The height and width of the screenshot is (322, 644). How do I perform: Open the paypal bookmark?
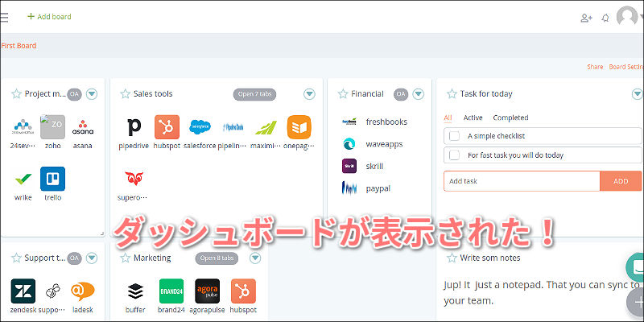(366, 188)
